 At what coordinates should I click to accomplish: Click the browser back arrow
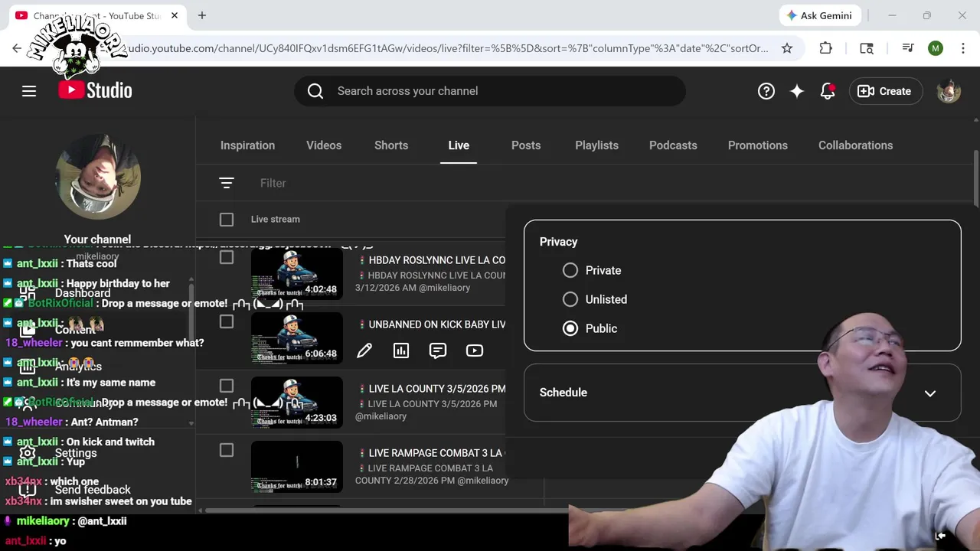click(17, 48)
